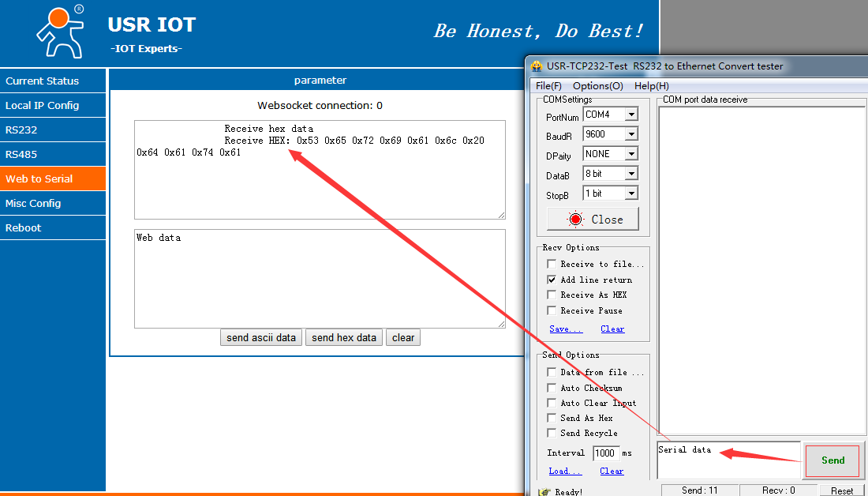Click the Send : 11 counter
The height and width of the screenshot is (496, 868).
pos(700,490)
